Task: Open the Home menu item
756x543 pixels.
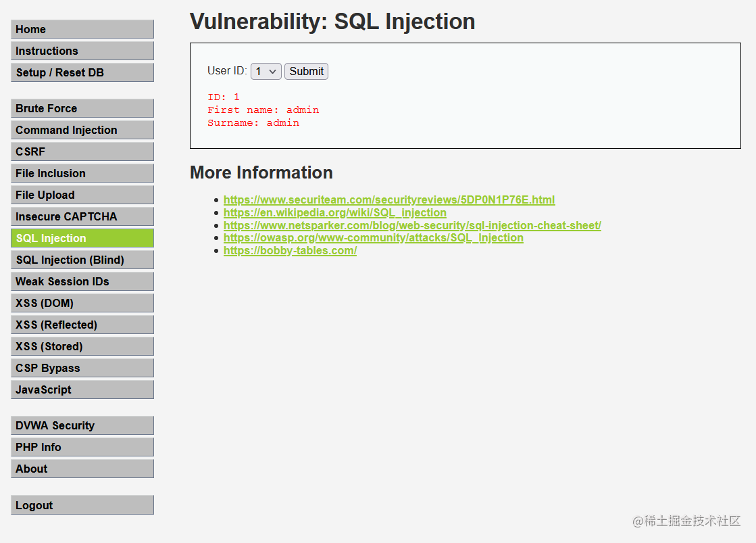Action: [x=82, y=29]
